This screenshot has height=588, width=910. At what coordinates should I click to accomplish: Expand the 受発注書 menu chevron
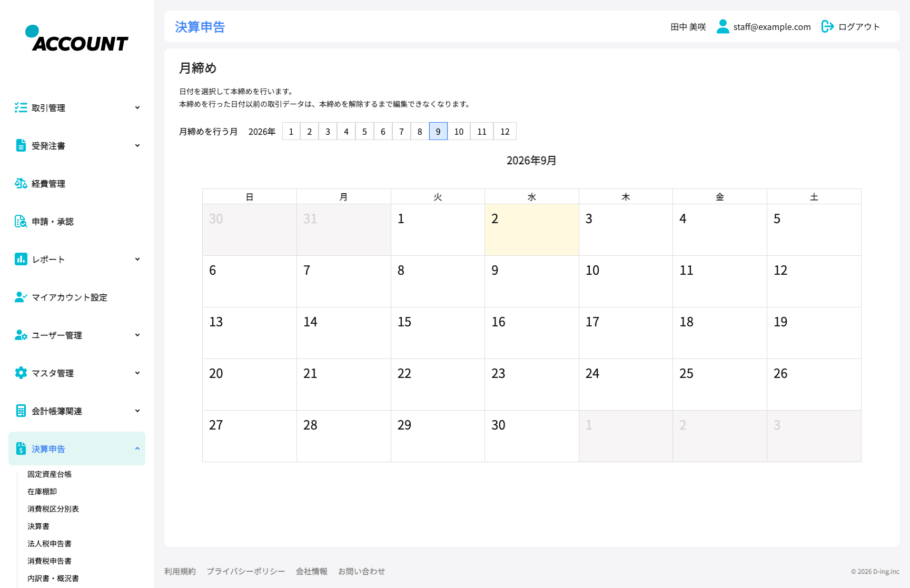tap(137, 146)
